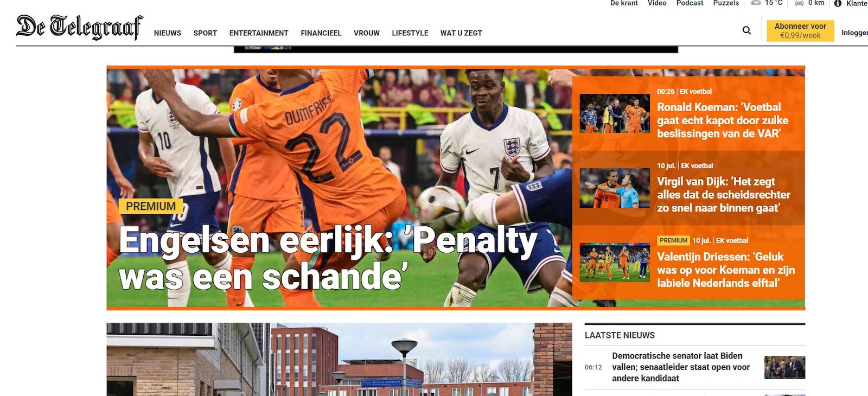
Task: Click the traffic car icon
Action: click(799, 3)
